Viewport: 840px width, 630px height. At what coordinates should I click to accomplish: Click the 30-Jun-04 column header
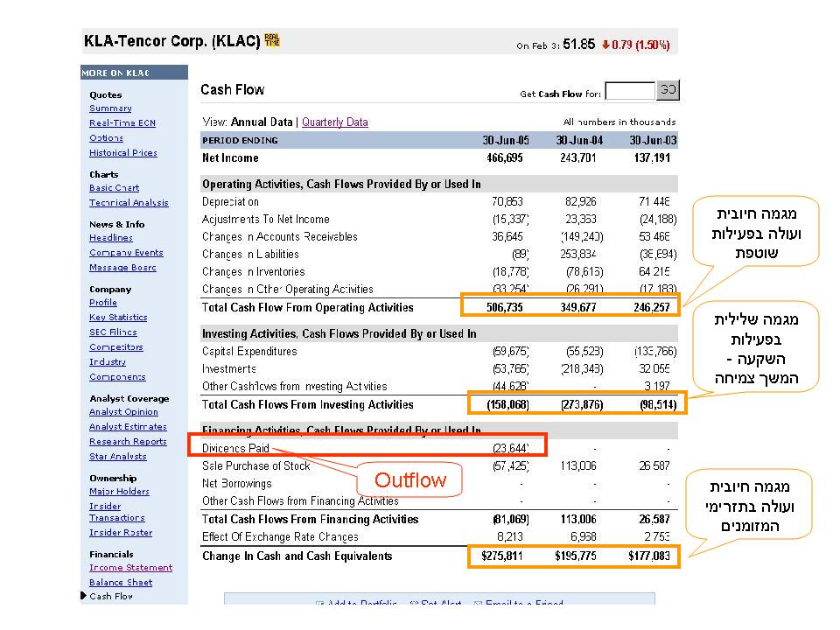click(579, 140)
